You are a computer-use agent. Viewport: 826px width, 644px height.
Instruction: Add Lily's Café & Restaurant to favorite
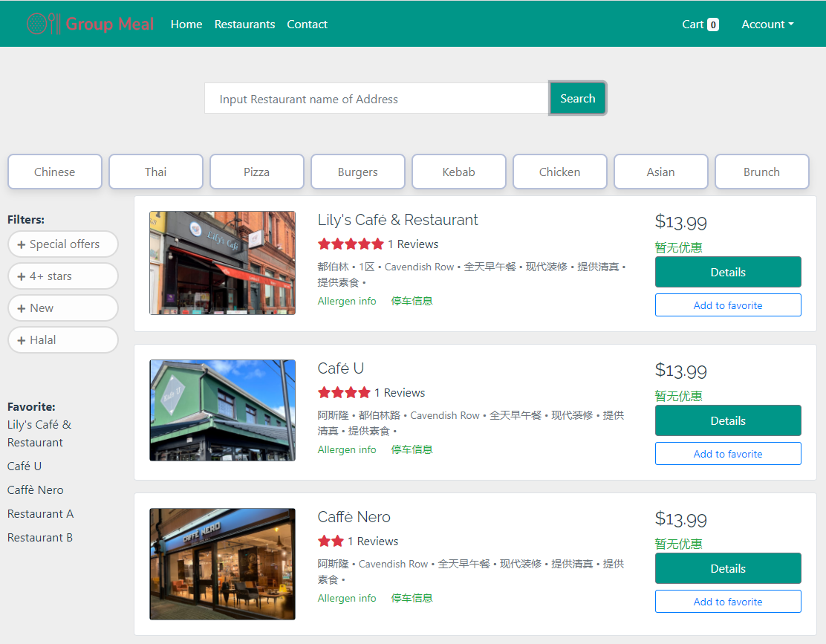[x=728, y=305]
